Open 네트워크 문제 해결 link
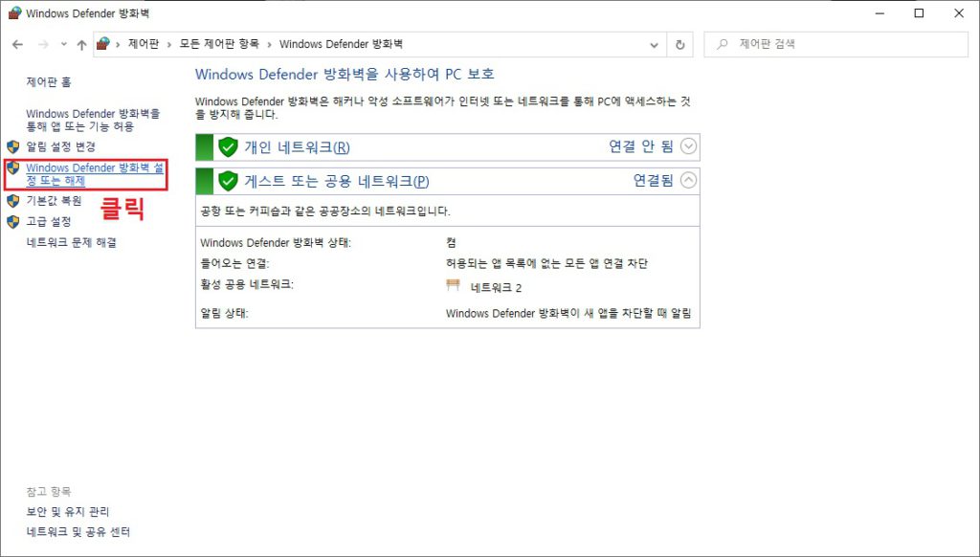980x557 pixels. tap(71, 242)
